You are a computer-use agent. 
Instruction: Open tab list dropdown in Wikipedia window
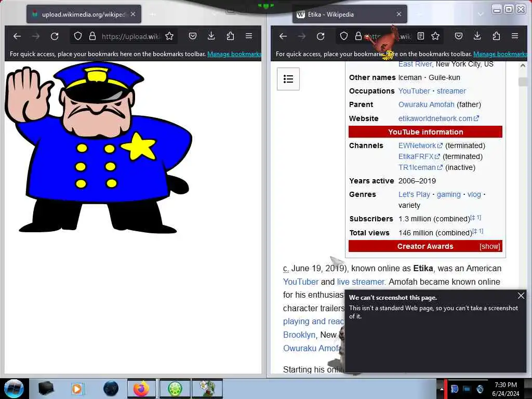[x=480, y=14]
